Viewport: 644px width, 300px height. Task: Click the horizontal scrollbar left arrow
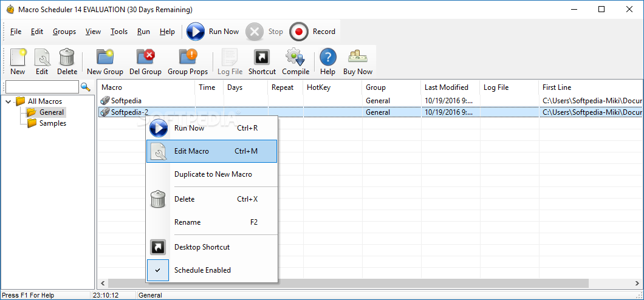[x=103, y=284]
